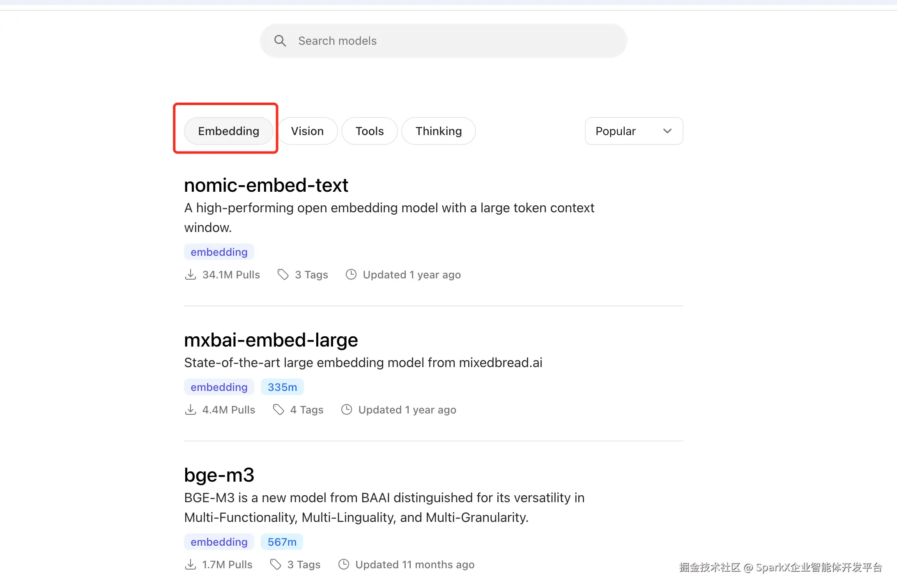This screenshot has width=897, height=588.
Task: Enable the Thinking filter chip
Action: click(438, 131)
